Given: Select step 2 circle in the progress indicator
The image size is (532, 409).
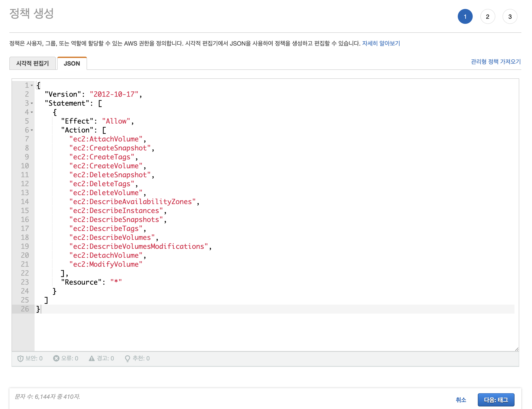Looking at the screenshot, I should coord(488,16).
